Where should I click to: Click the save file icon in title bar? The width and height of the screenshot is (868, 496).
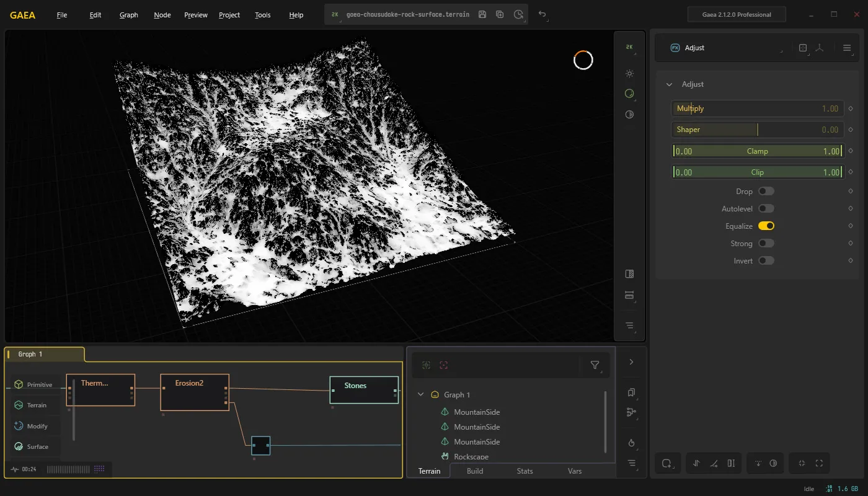[x=482, y=14]
